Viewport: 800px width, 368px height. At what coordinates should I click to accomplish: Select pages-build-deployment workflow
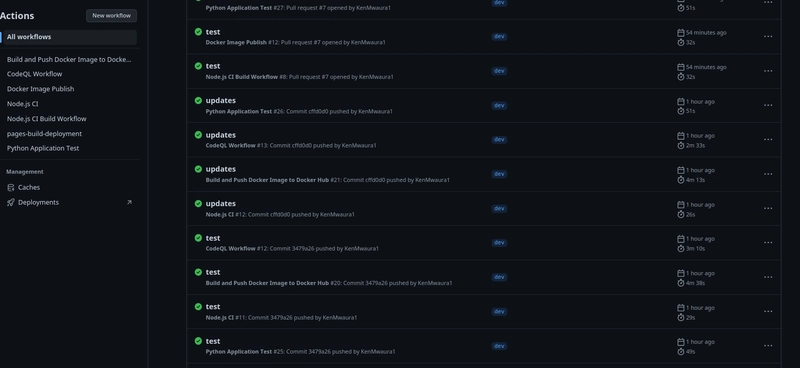point(44,134)
